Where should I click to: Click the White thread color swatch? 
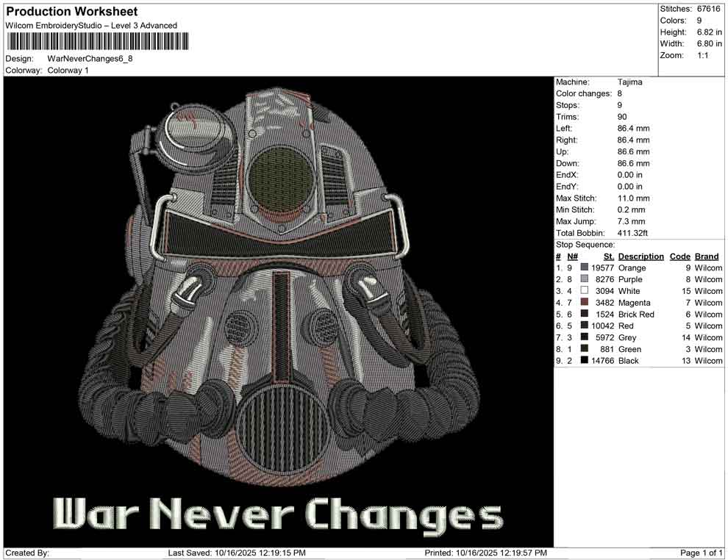point(584,290)
